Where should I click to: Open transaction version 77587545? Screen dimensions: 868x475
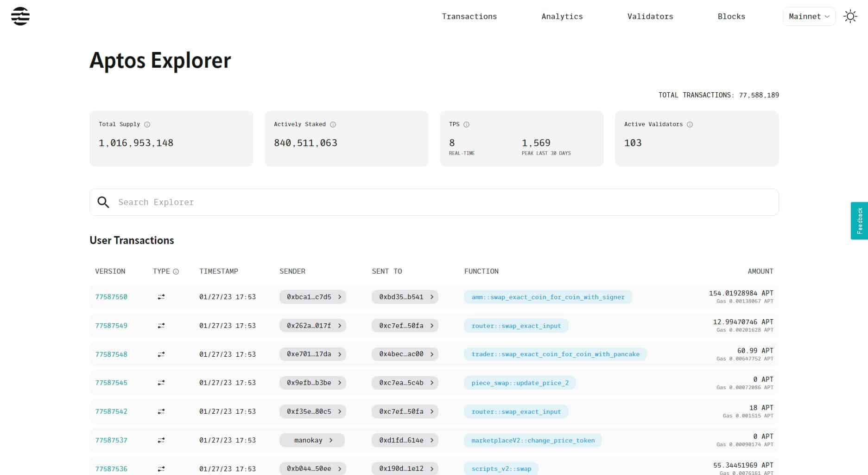pos(111,383)
